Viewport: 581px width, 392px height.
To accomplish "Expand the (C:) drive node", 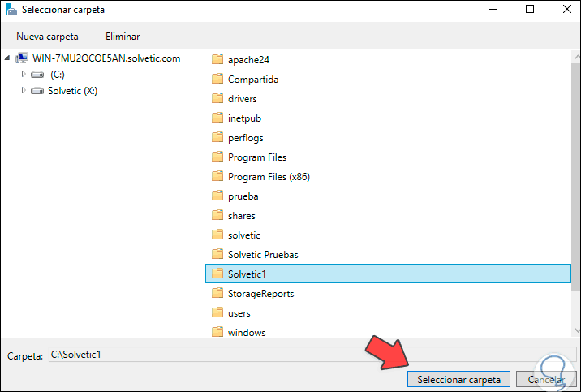I will (x=24, y=74).
